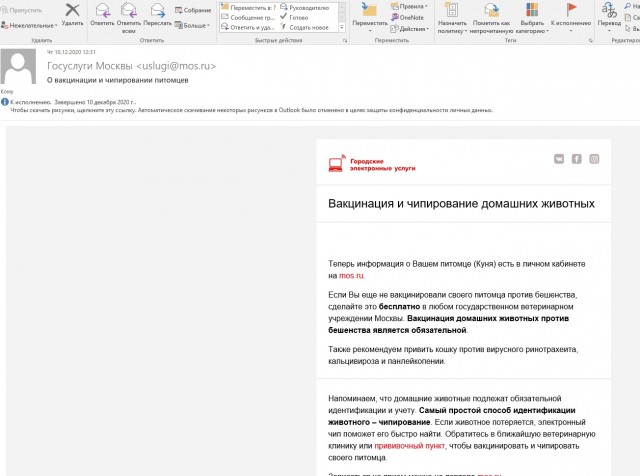Select quick step Готово with checkmark
The height and width of the screenshot is (476, 640).
tap(294, 18)
